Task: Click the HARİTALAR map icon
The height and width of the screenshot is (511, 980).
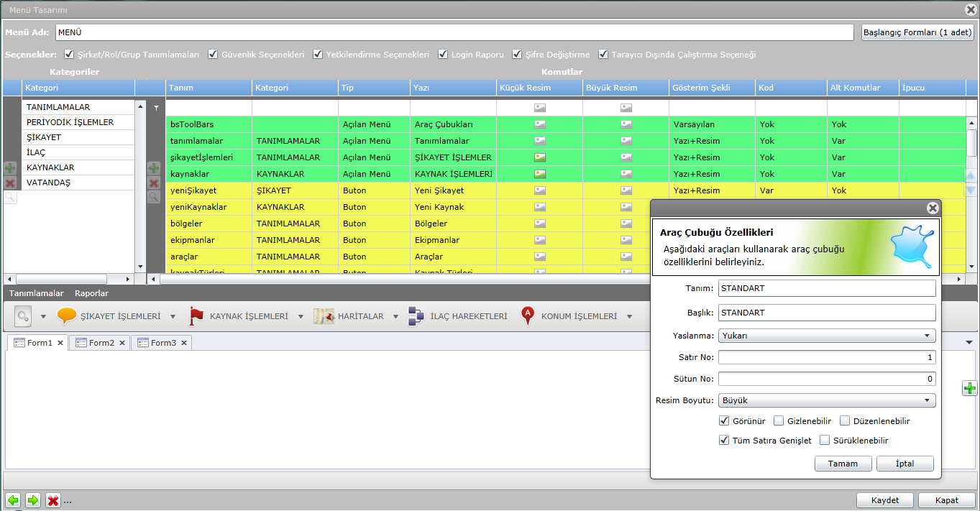Action: [324, 316]
